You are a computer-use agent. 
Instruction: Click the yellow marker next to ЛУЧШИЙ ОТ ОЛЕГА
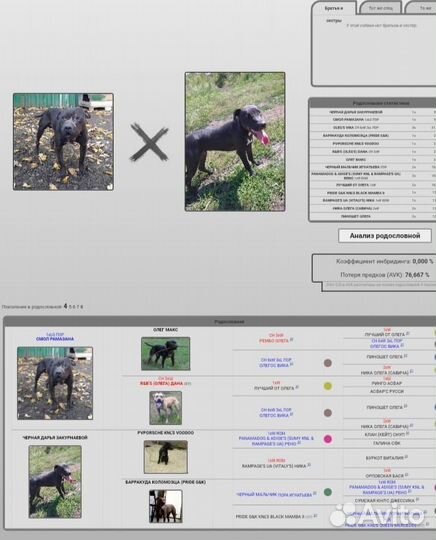pos(328,386)
